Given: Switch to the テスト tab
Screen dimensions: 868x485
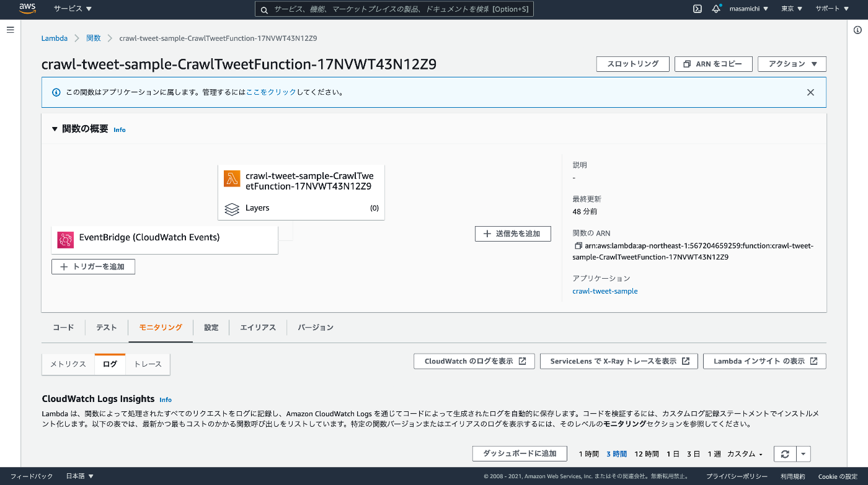Looking at the screenshot, I should (106, 328).
